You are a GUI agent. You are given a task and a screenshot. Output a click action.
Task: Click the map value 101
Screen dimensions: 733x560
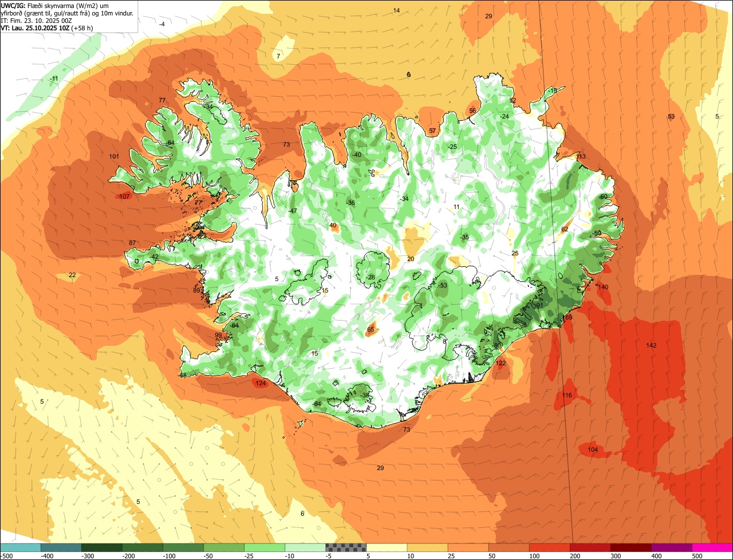pyautogui.click(x=114, y=156)
